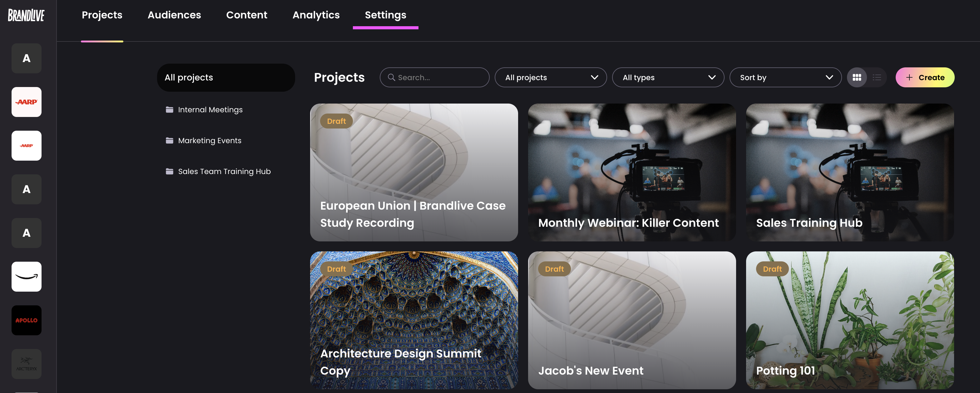The width and height of the screenshot is (980, 393).
Task: Click the topmost letter A workspace tile
Action: [x=26, y=58]
